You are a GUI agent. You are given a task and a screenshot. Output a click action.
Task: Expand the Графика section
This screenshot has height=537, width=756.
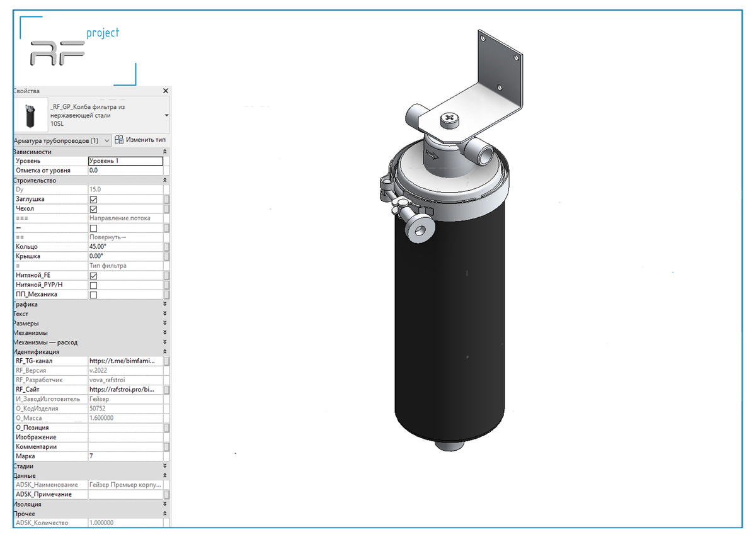[165, 304]
